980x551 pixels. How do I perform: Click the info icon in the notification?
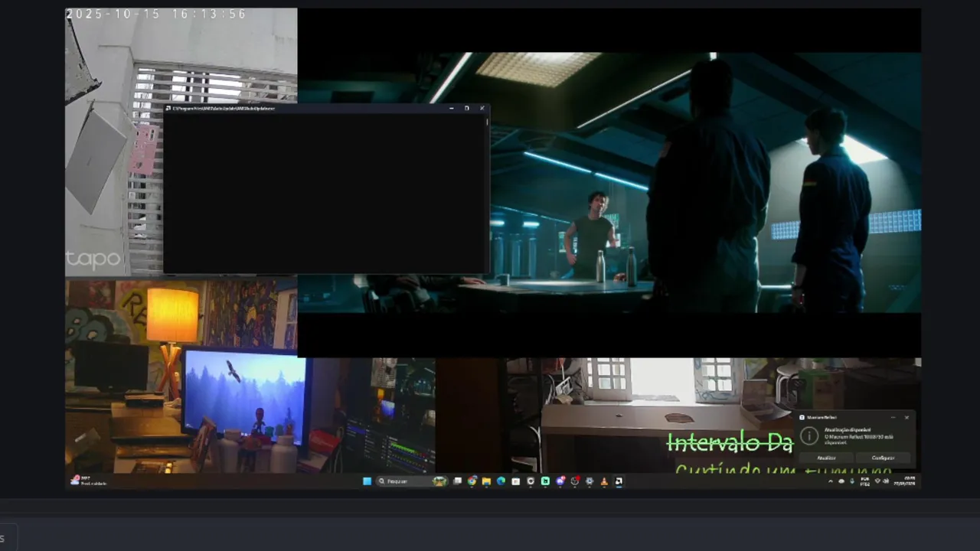click(809, 435)
